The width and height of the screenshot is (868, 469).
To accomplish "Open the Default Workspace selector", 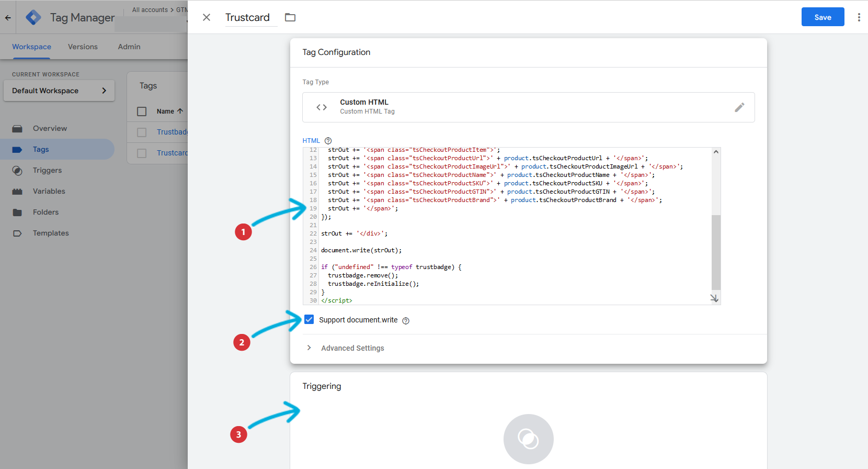I will (59, 91).
